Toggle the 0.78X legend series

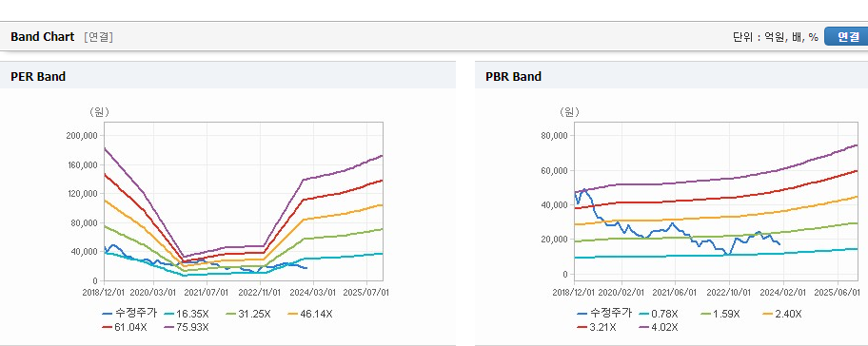658,314
